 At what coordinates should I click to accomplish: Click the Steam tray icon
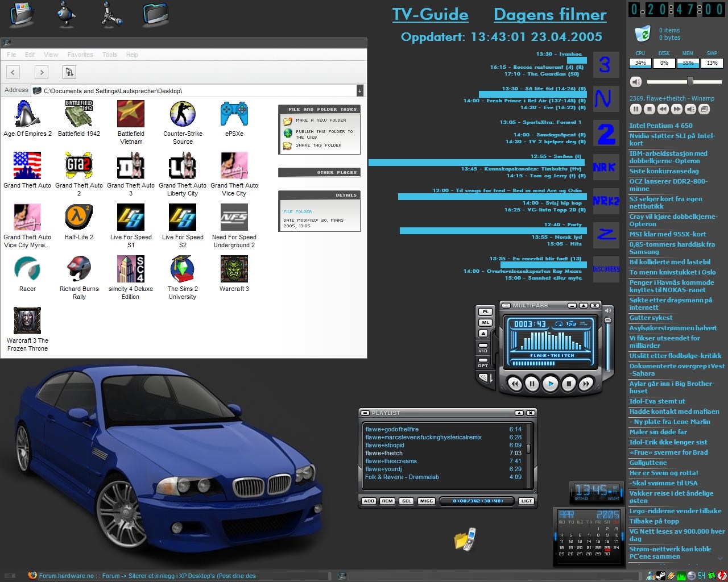point(661,575)
